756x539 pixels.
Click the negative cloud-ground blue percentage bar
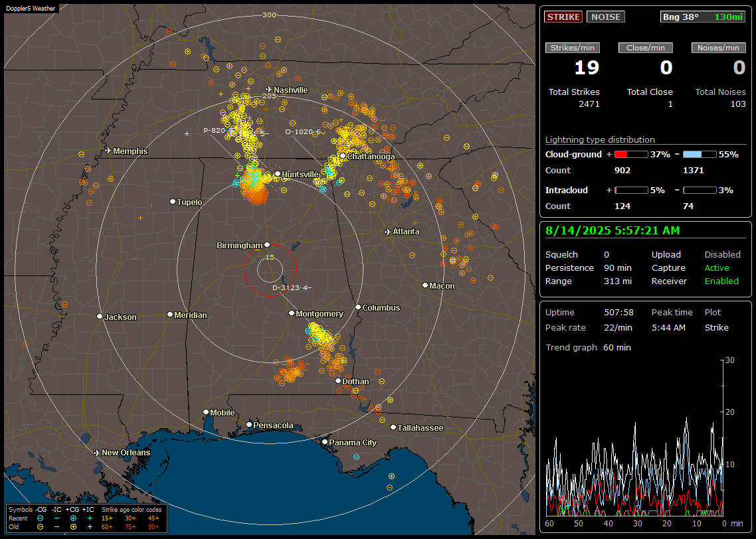pos(700,155)
